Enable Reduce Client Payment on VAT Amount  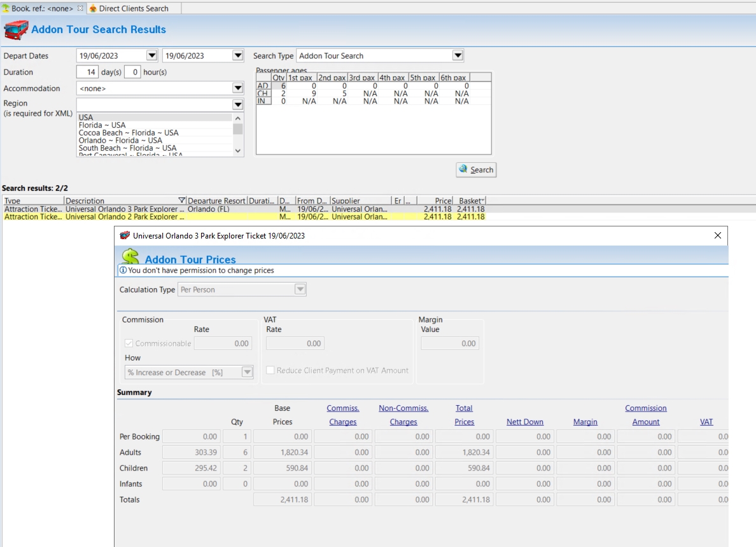[270, 370]
